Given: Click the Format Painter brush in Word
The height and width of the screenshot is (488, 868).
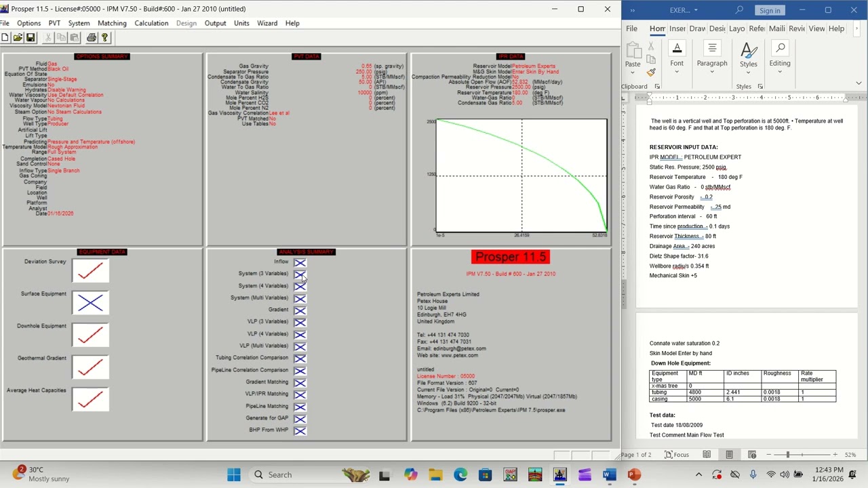Looking at the screenshot, I should pyautogui.click(x=651, y=72).
